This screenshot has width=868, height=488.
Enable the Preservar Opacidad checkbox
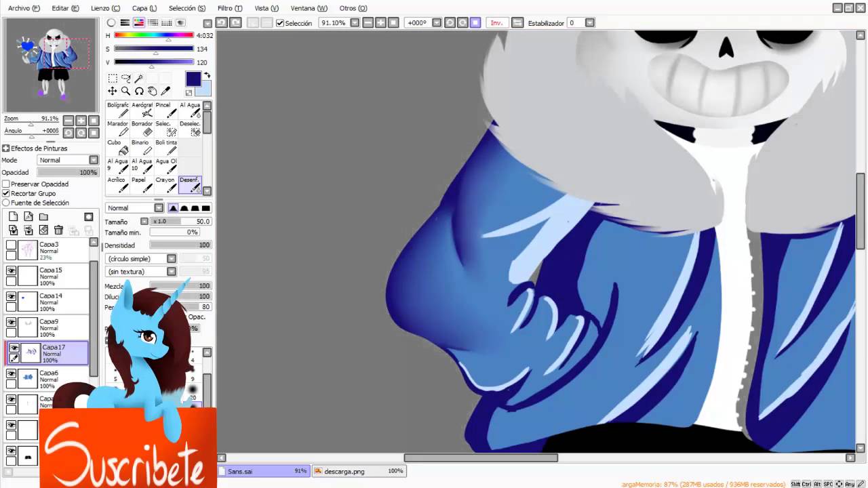[6, 184]
